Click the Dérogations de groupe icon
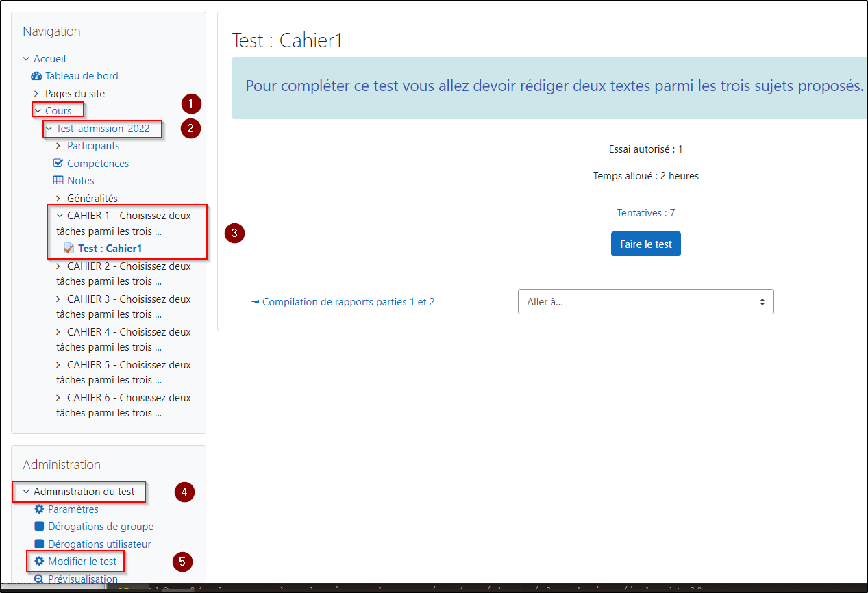The image size is (868, 593). (x=39, y=527)
